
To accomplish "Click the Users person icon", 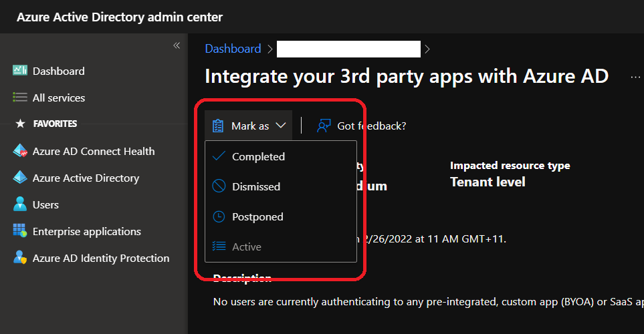I will point(20,204).
